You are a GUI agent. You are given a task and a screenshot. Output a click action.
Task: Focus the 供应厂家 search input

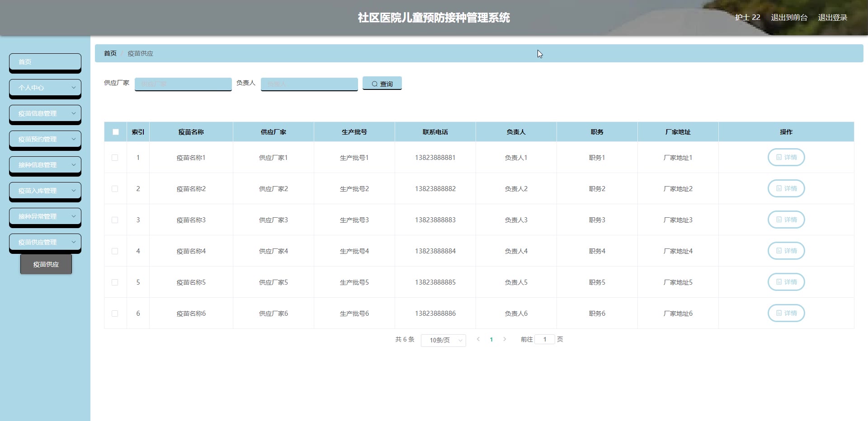(x=183, y=84)
